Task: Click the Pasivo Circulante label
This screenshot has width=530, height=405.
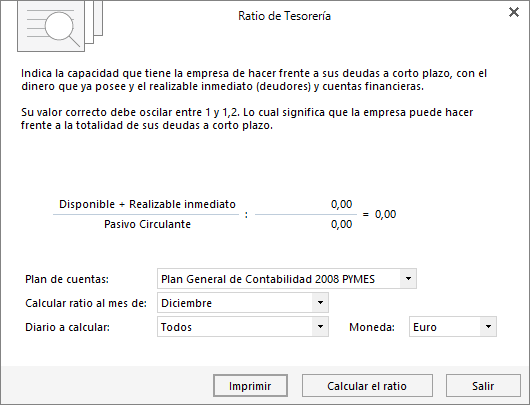Action: (x=147, y=224)
